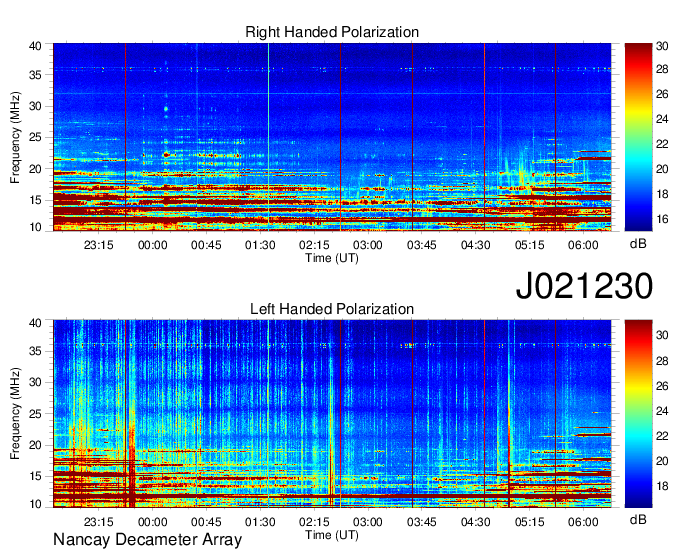
Task: Click 10 frequency tick of left-handed plot
Action: (x=35, y=504)
